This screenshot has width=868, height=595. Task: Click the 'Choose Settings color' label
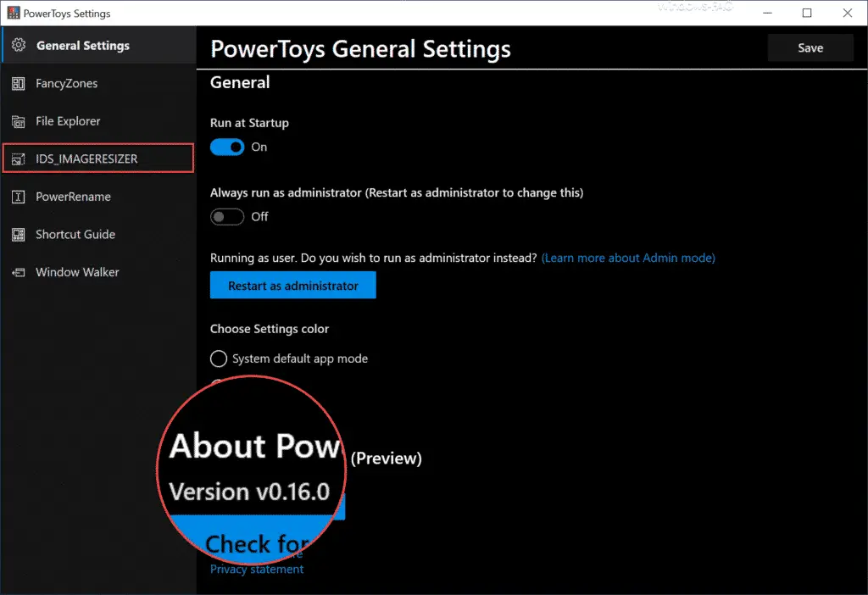pos(270,329)
